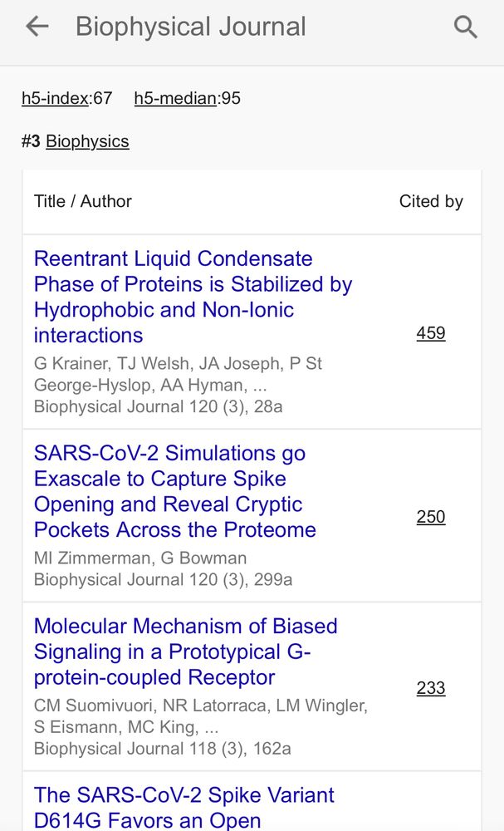The height and width of the screenshot is (831, 504).
Task: Click the Biophysical Journal 120 (3), 299a citation
Action: click(163, 579)
